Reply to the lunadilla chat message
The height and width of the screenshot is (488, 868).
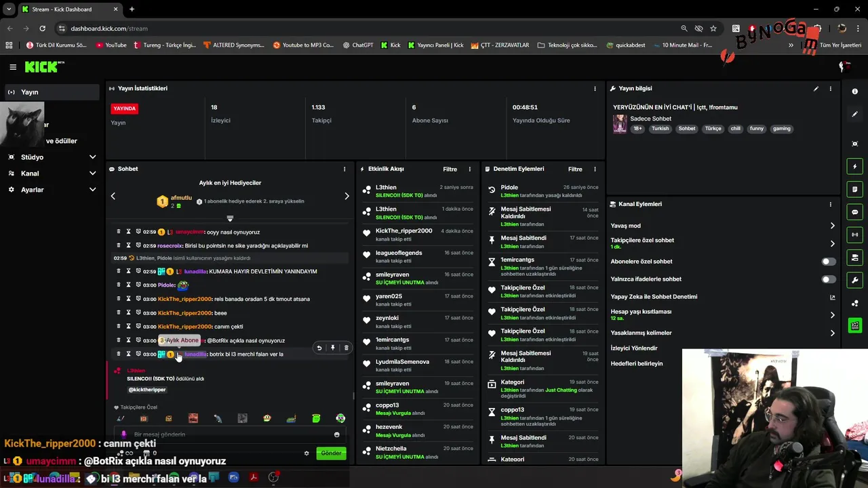point(319,348)
